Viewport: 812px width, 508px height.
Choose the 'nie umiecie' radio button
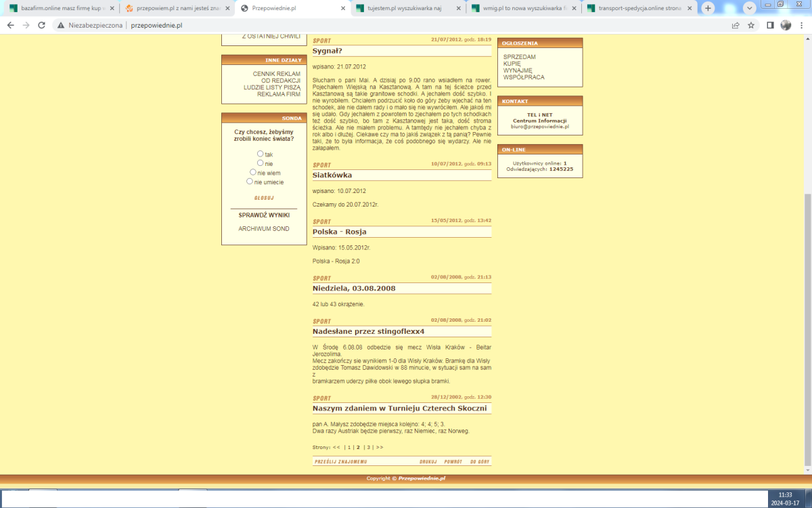coord(250,182)
